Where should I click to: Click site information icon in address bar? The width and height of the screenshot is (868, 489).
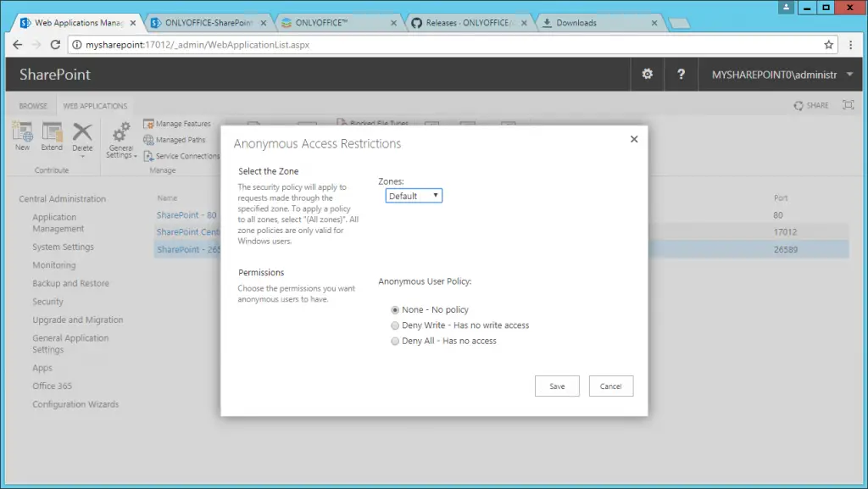pyautogui.click(x=77, y=45)
